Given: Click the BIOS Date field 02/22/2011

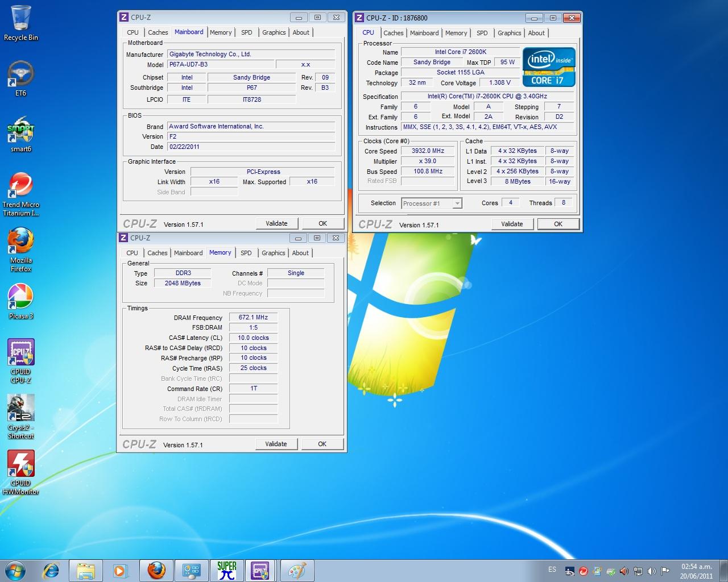Looking at the screenshot, I should [x=251, y=147].
